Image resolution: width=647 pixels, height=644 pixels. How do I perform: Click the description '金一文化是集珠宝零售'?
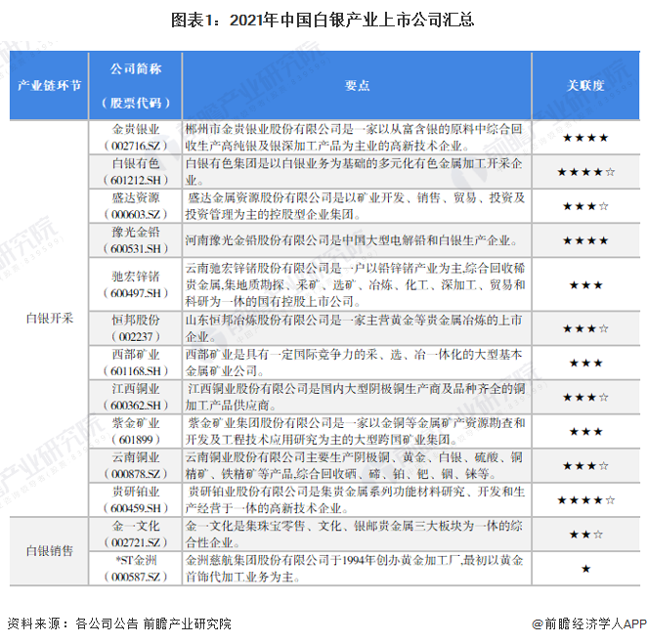[354, 534]
